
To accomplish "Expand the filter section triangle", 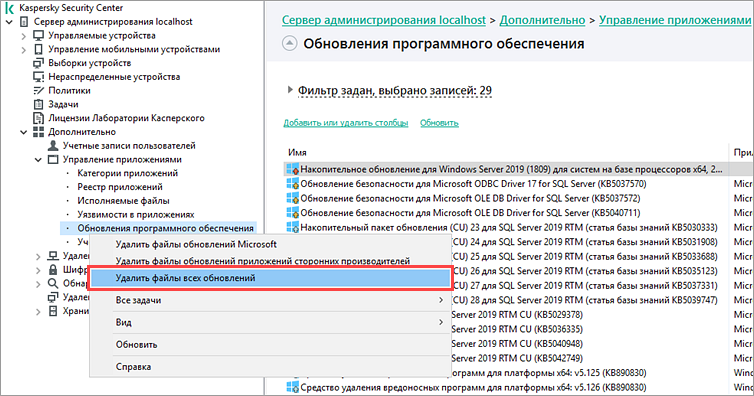I will point(290,89).
